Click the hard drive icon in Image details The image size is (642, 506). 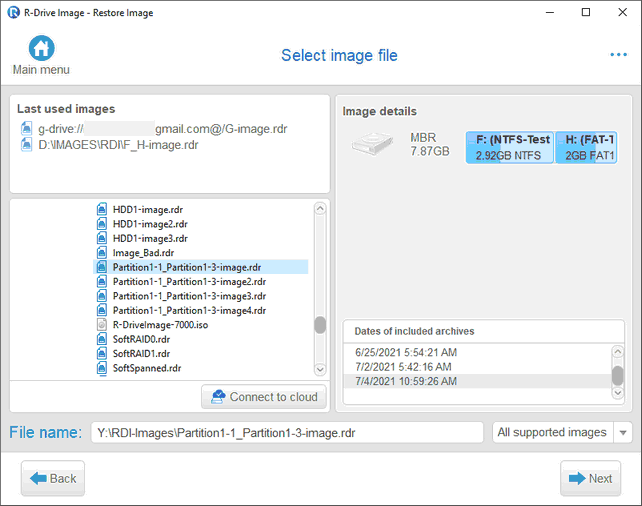pos(372,144)
